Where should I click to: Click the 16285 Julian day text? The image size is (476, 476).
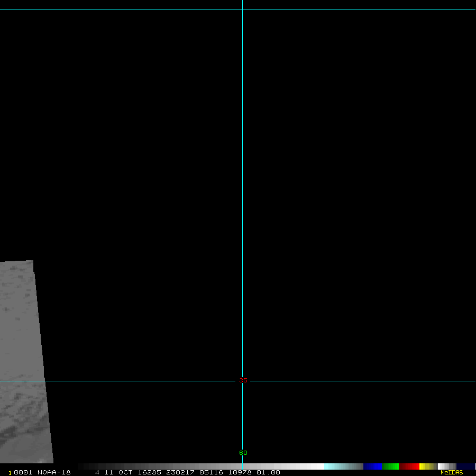pos(150,472)
